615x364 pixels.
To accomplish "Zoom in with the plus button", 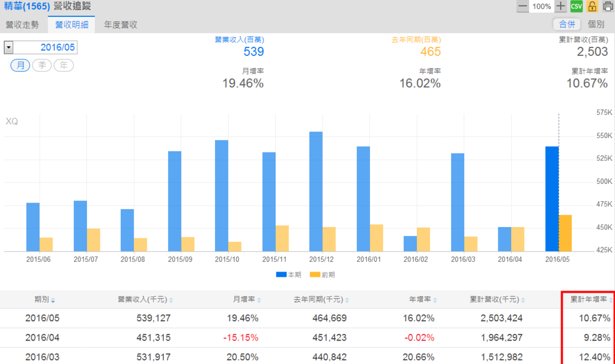I will click(x=560, y=6).
